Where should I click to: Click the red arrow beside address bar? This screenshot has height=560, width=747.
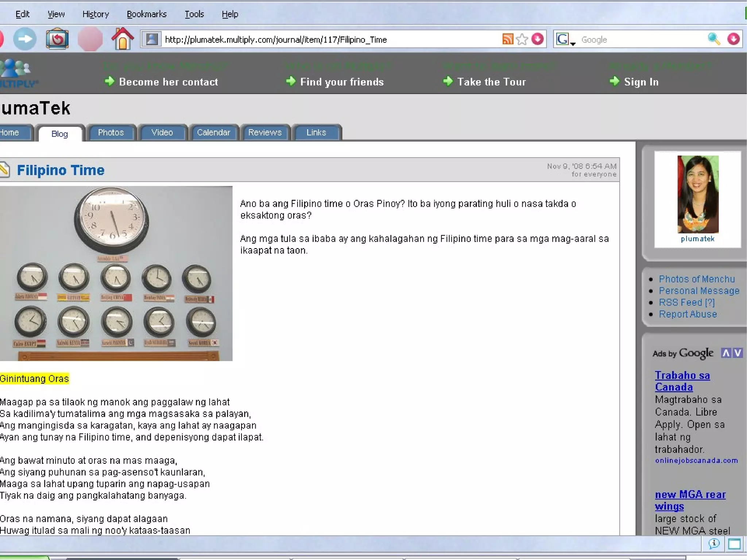pos(537,39)
